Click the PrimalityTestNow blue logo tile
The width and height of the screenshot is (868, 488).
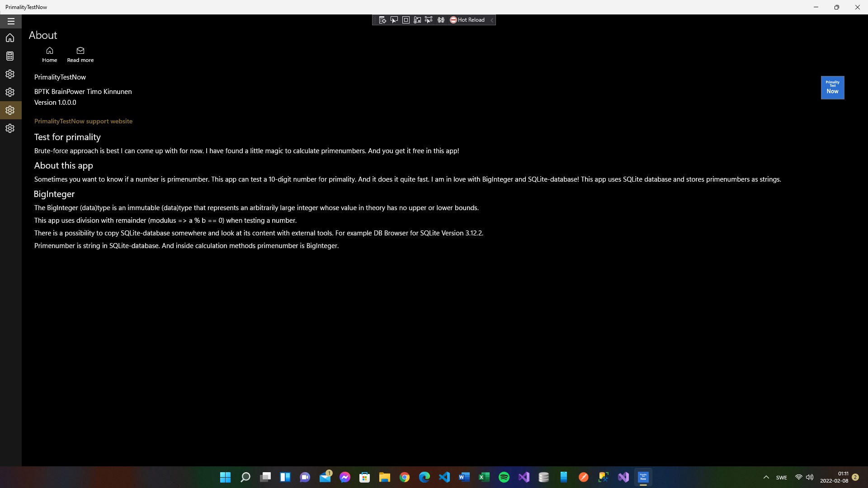[832, 87]
